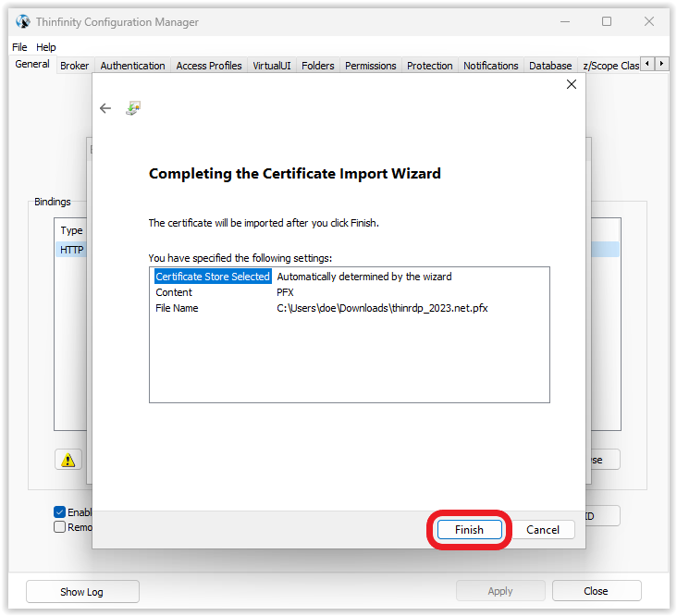677x616 pixels.
Task: Switch to the Notifications tab
Action: (491, 66)
